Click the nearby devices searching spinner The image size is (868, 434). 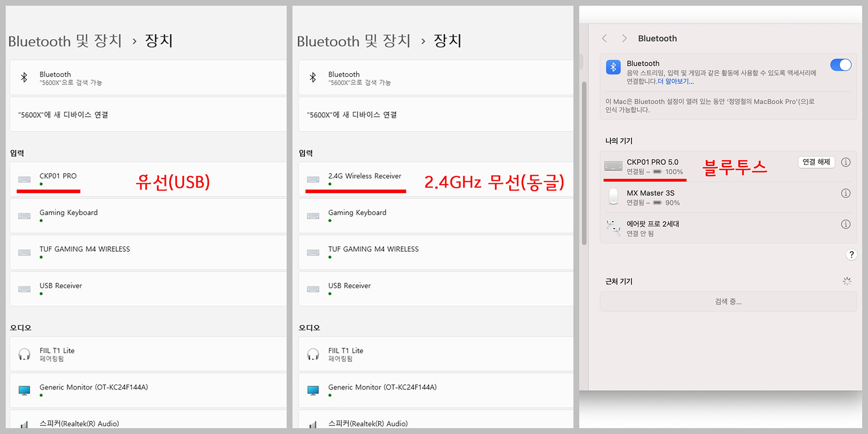click(847, 281)
